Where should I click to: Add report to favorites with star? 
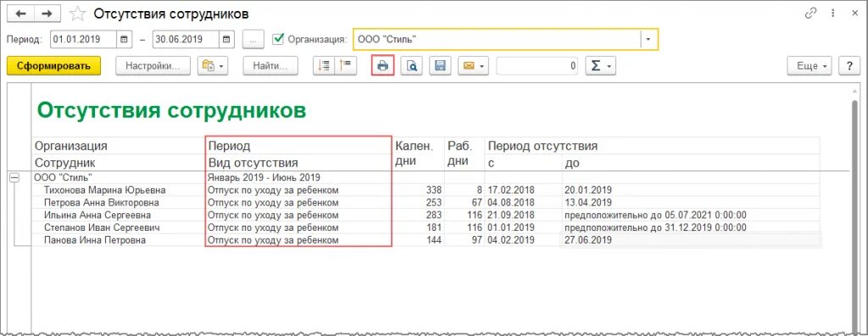pyautogui.click(x=78, y=14)
